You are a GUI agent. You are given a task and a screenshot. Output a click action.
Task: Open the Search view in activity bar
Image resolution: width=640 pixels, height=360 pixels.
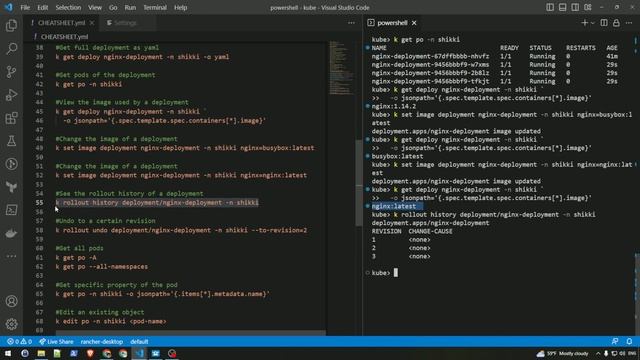11,49
